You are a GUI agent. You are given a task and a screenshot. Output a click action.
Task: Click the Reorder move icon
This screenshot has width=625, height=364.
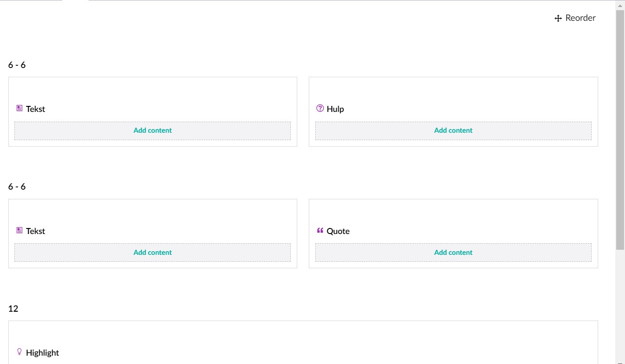[x=558, y=19]
